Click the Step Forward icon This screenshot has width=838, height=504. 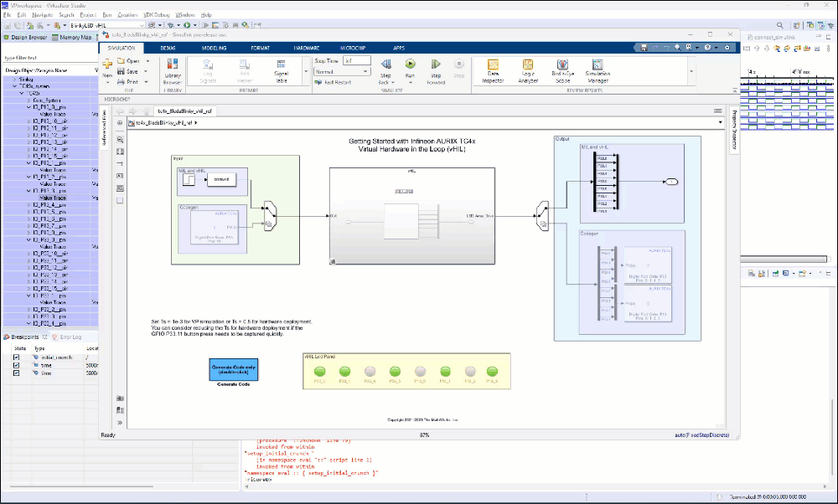coord(436,64)
